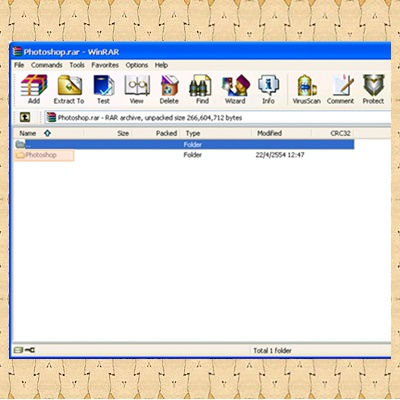Screen dimensions: 400x400
Task: Open the File menu
Action: click(19, 65)
